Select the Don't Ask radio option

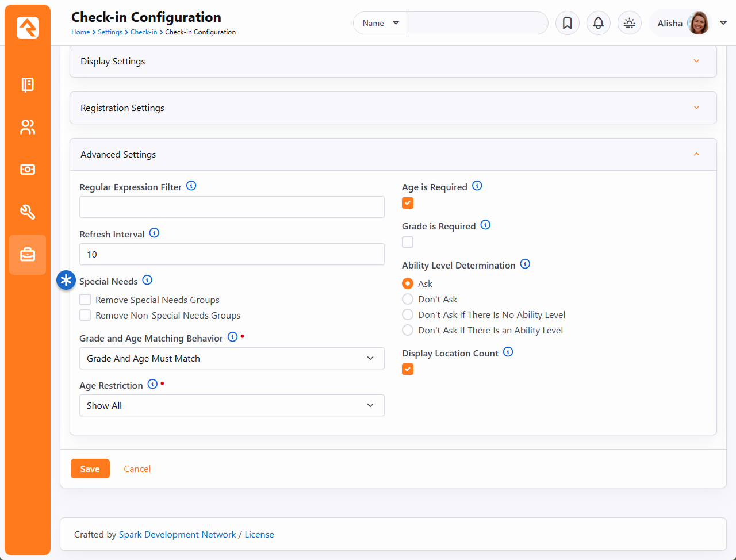(408, 299)
